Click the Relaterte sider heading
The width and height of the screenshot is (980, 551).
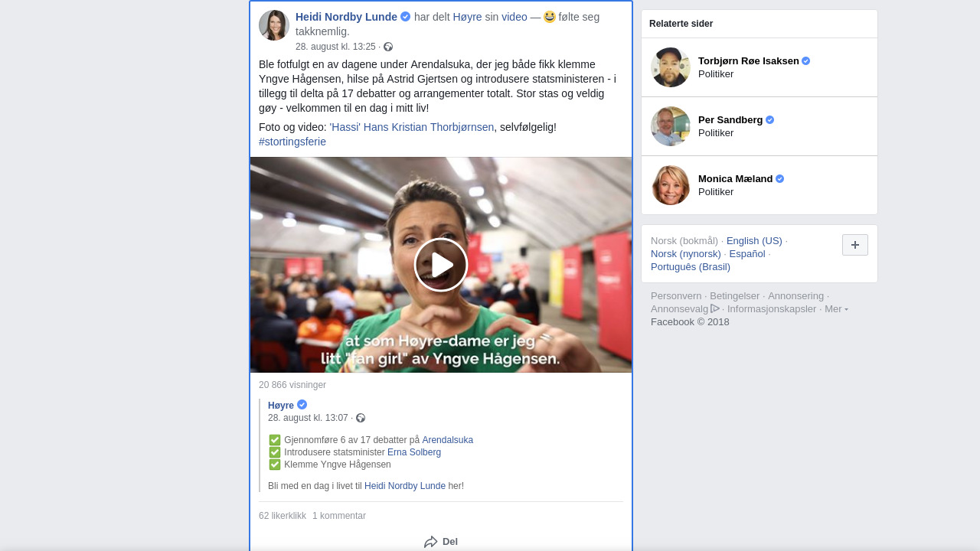(681, 24)
